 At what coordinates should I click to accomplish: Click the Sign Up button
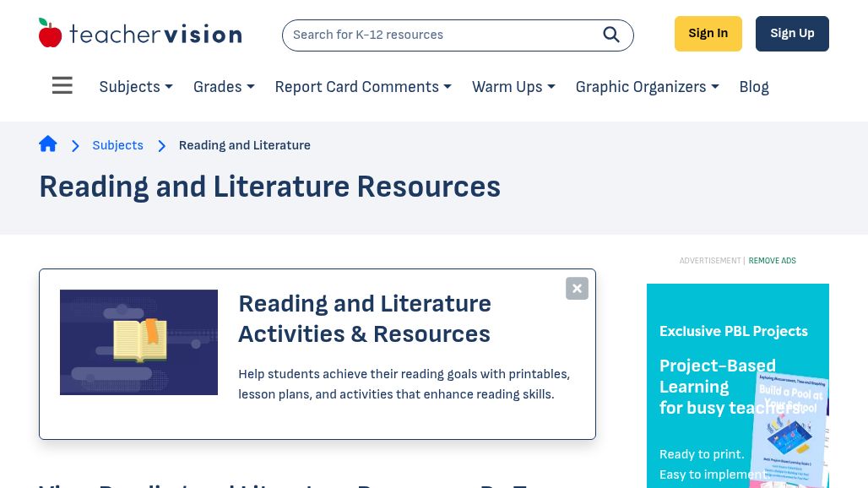(791, 33)
